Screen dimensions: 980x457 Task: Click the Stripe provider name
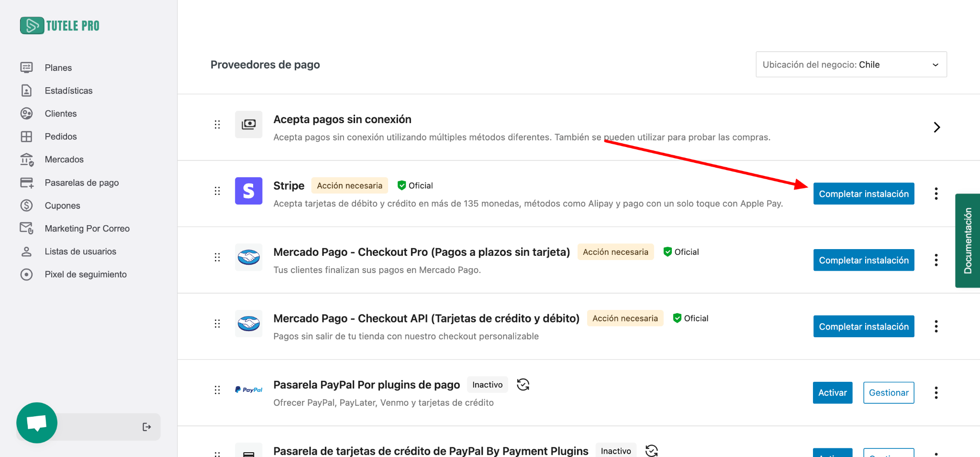pyautogui.click(x=289, y=186)
